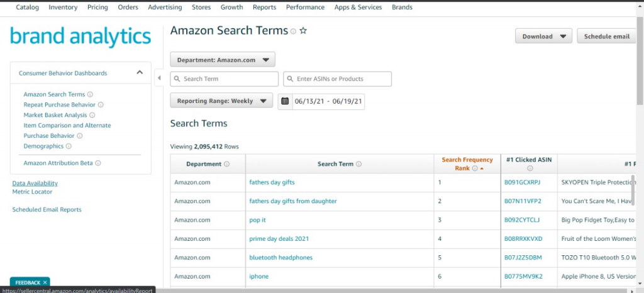Click the Search Term input field
The height and width of the screenshot is (293, 644).
click(x=225, y=79)
